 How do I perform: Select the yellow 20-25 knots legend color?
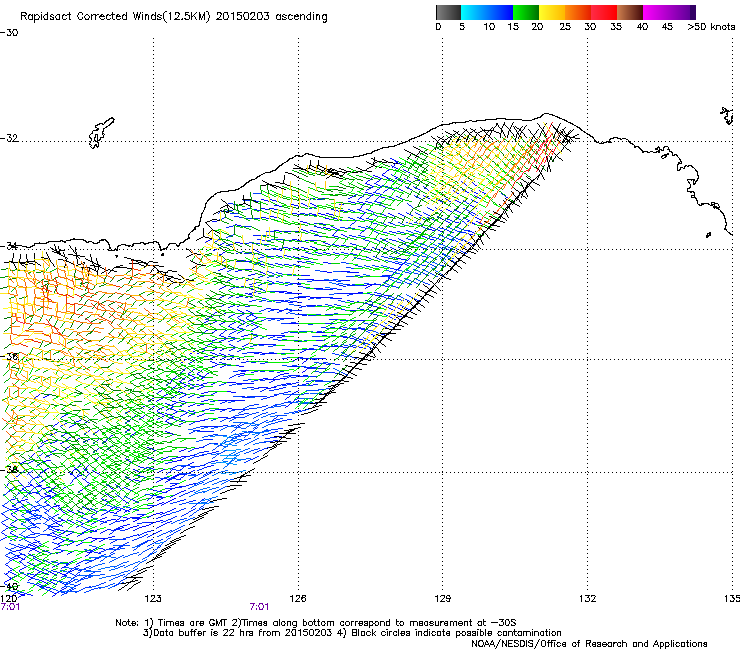pos(552,12)
